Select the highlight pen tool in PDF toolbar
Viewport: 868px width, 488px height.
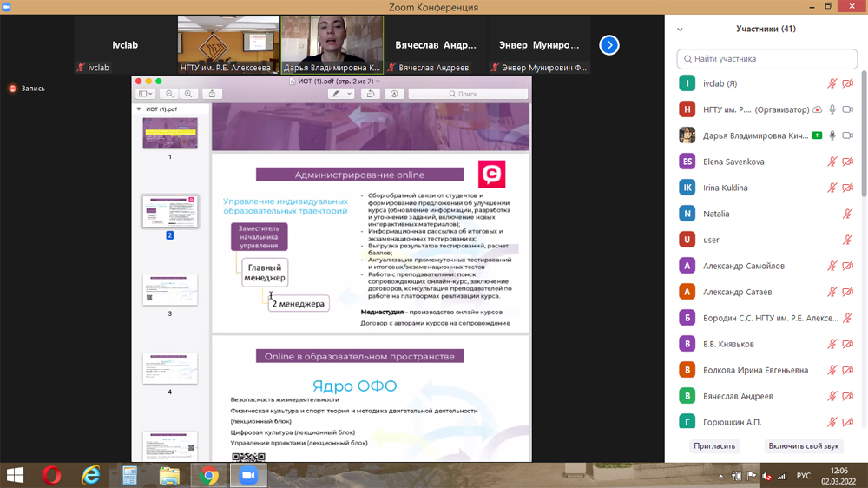[x=335, y=94]
